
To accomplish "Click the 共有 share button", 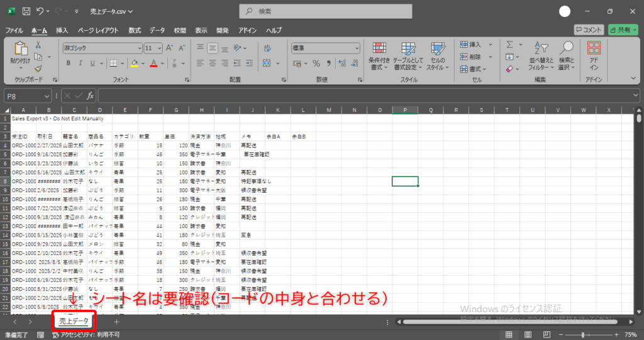I will (623, 30).
